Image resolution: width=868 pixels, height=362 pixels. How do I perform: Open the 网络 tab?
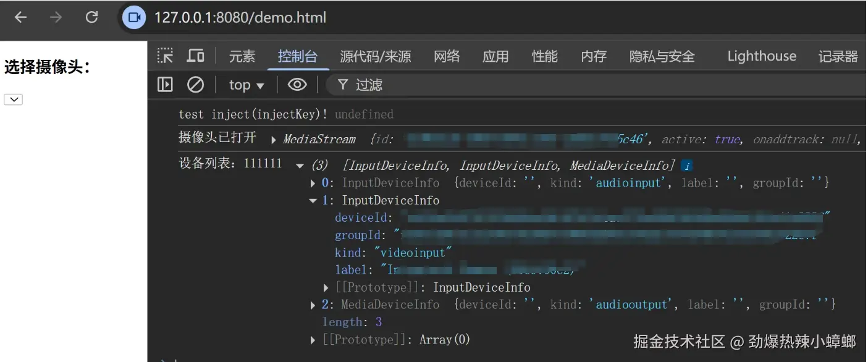coord(447,56)
